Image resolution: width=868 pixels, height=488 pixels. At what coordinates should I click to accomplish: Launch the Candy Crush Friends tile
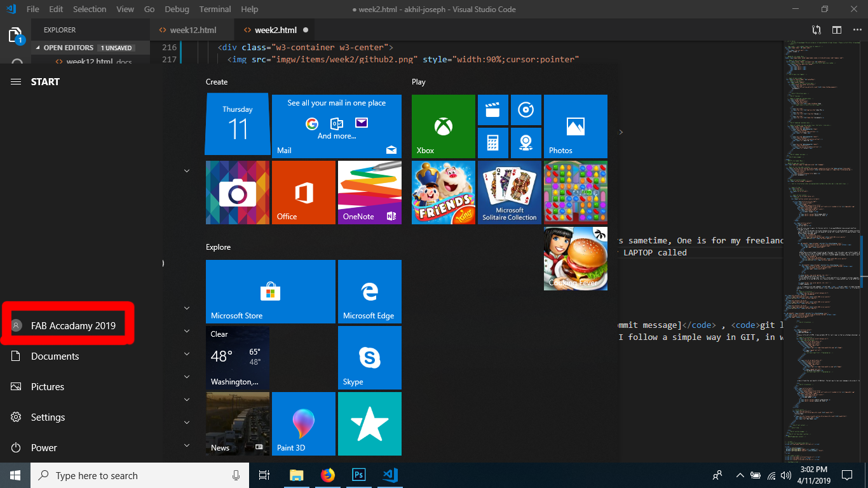pyautogui.click(x=444, y=193)
